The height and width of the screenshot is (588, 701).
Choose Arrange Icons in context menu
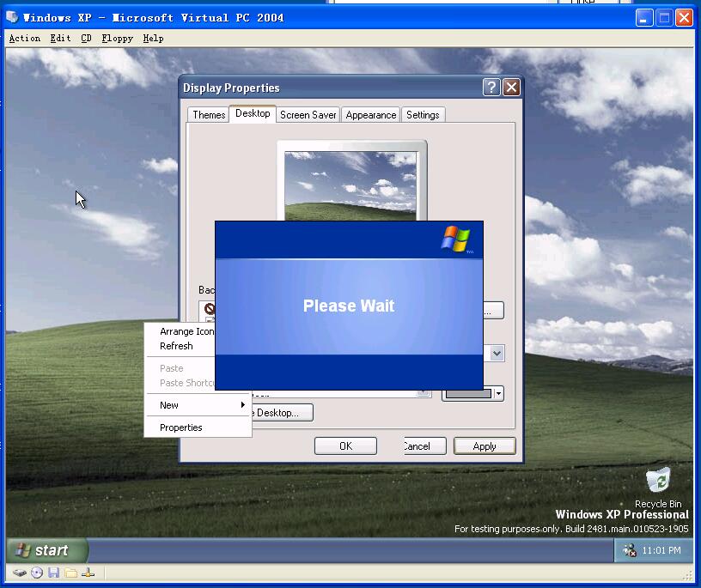point(180,331)
